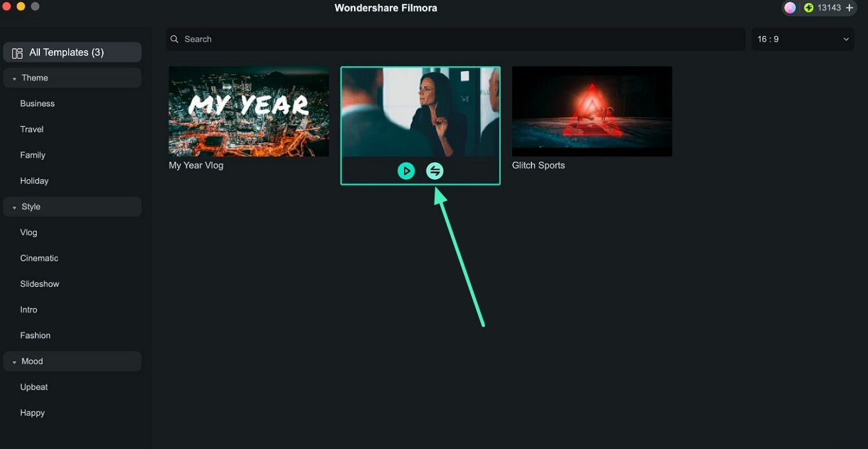The width and height of the screenshot is (868, 449).
Task: Close the Filmora window with the red button
Action: (x=7, y=6)
